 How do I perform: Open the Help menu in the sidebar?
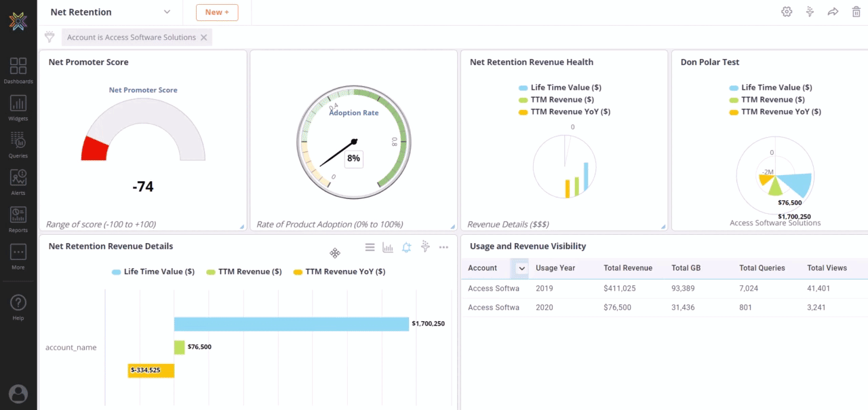[x=18, y=303]
